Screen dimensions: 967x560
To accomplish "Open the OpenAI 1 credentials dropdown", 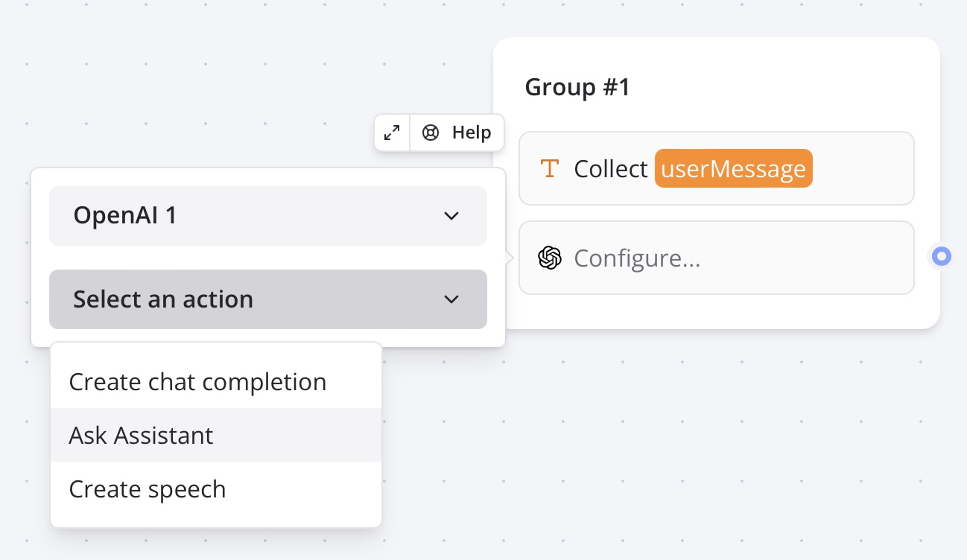I will (x=268, y=216).
